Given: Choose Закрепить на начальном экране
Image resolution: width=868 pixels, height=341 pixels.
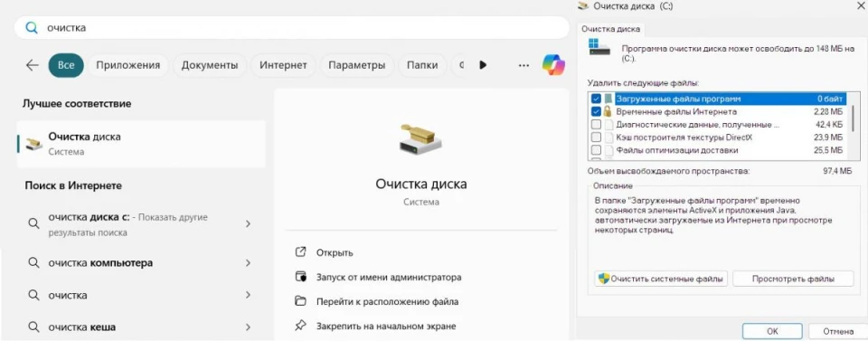Looking at the screenshot, I should coord(386,326).
